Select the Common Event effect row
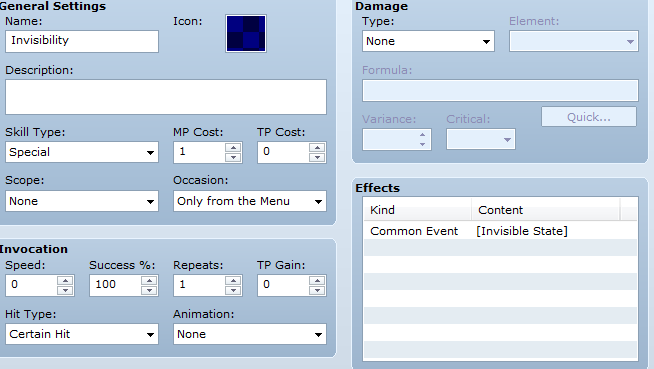 click(x=500, y=231)
